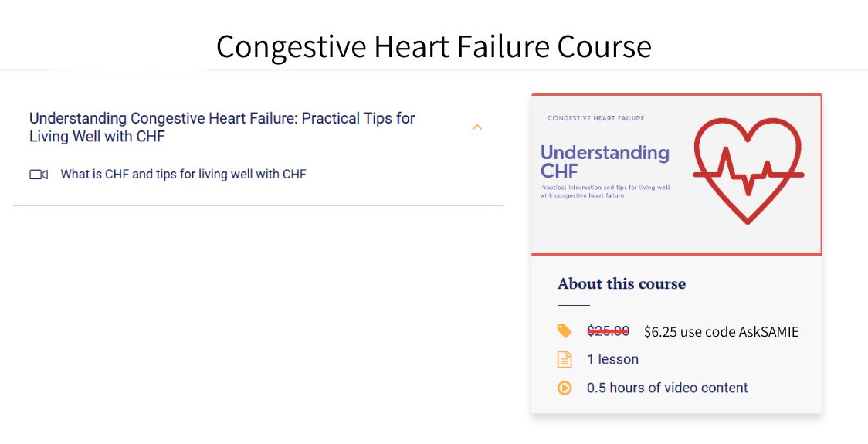Click the video camera lesson icon
The image size is (868, 444).
pos(39,175)
